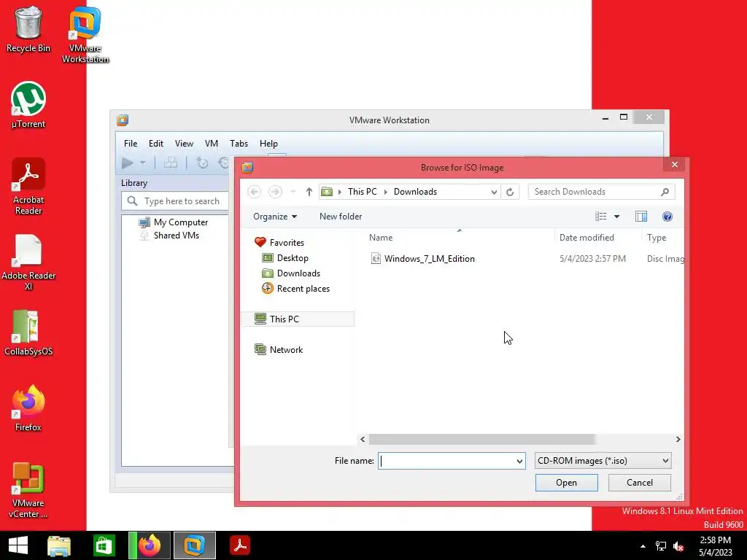
Task: Open the CollabSysOS desktop shortcut
Action: (x=28, y=332)
